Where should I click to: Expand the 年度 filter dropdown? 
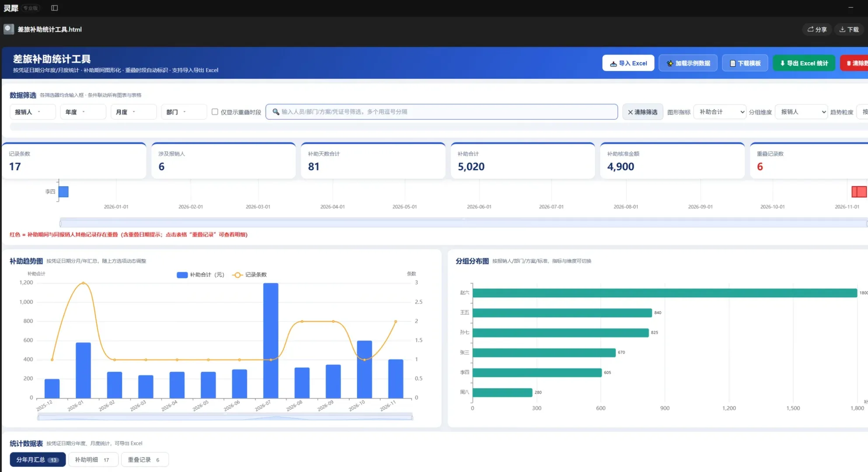[x=83, y=112]
